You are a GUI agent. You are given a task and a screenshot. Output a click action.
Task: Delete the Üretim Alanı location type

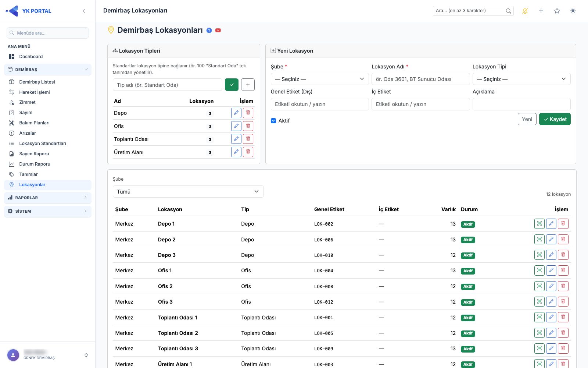click(x=248, y=152)
